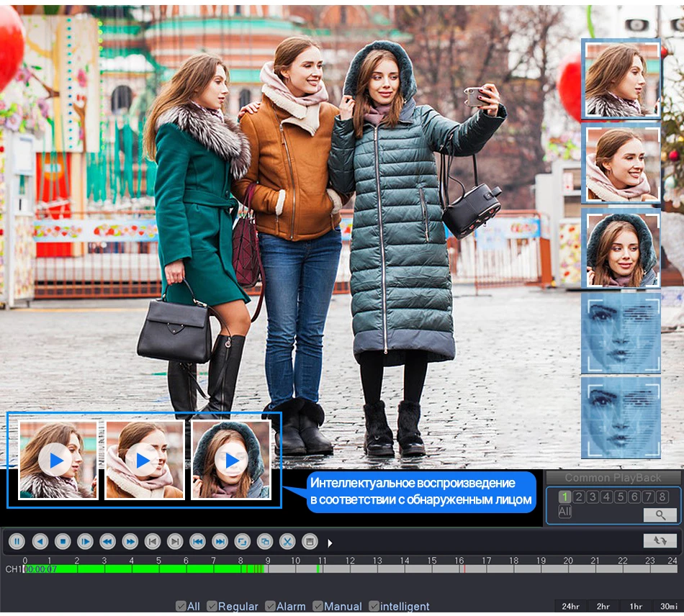Toggle the Manual checkbox

(x=318, y=606)
